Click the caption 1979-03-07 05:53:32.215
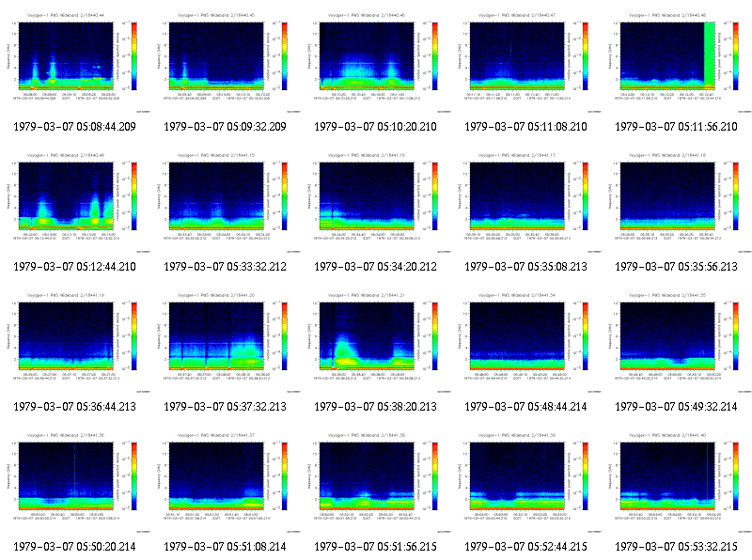Viewport: 752px width, 560px height. (676, 547)
